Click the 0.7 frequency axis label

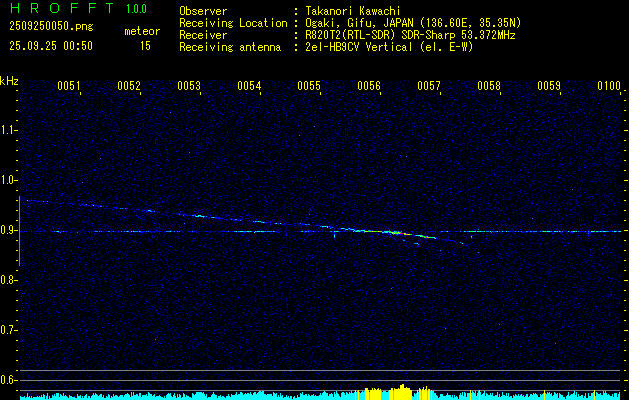9,330
